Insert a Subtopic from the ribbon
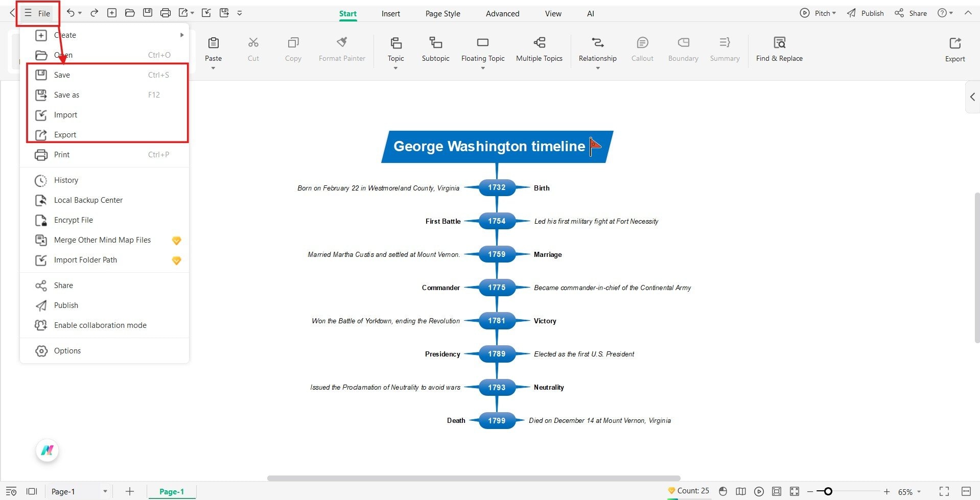The image size is (980, 500). coord(435,49)
